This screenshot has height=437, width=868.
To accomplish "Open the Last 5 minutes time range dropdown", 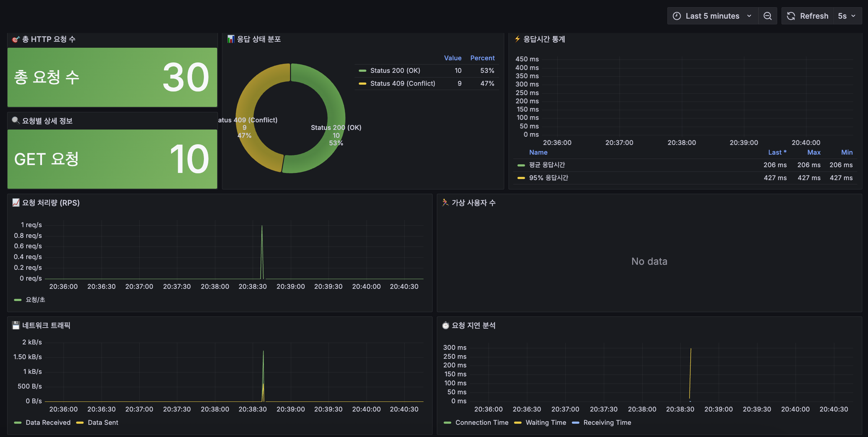I will 712,16.
